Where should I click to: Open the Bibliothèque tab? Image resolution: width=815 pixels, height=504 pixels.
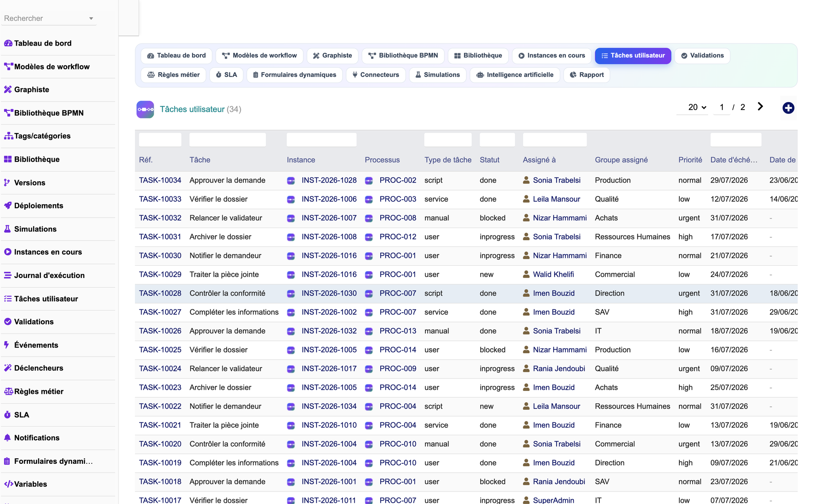tap(478, 56)
